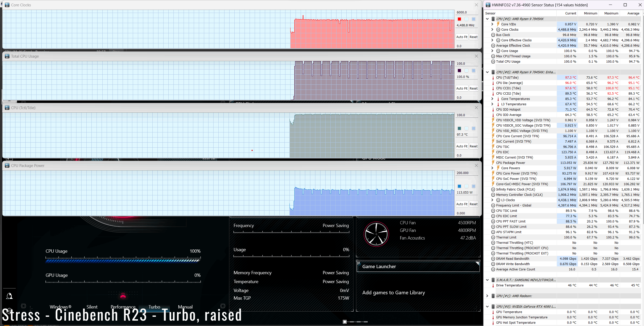Click the lightning icon next to Core VIDs

498,24
